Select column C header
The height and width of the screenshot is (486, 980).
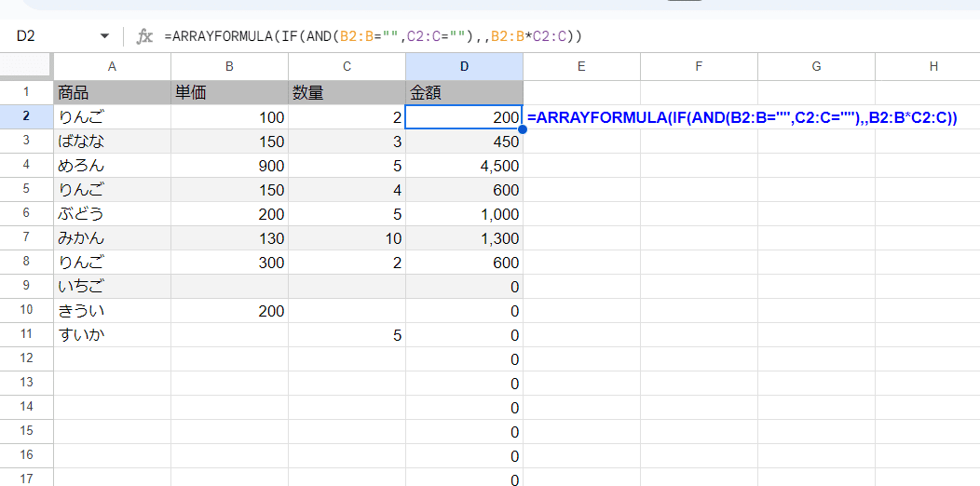tap(347, 67)
